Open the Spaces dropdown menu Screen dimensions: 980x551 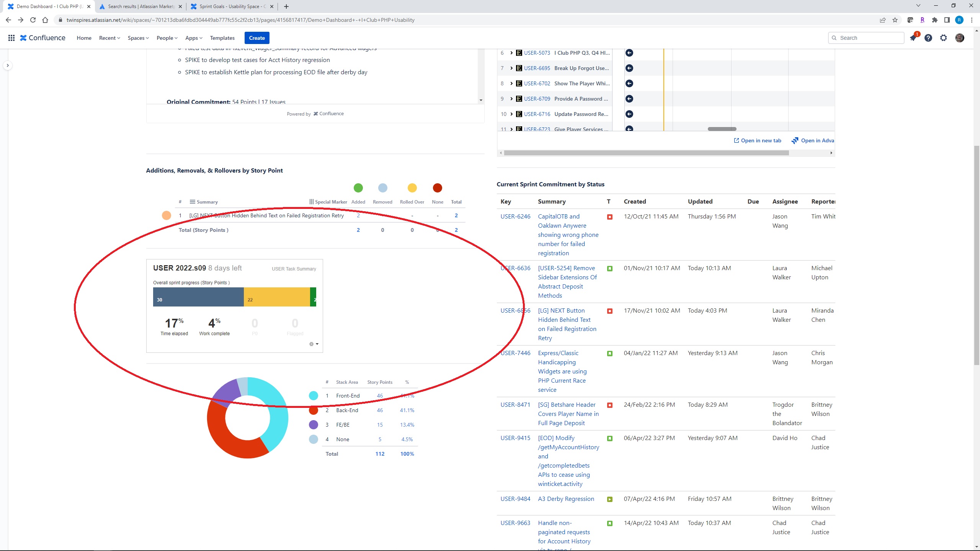pyautogui.click(x=138, y=38)
